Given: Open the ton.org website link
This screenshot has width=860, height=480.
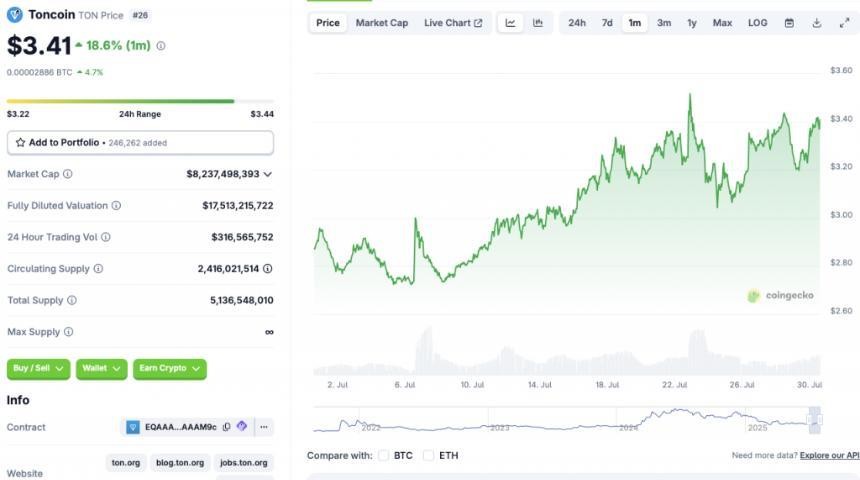Looking at the screenshot, I should [126, 463].
